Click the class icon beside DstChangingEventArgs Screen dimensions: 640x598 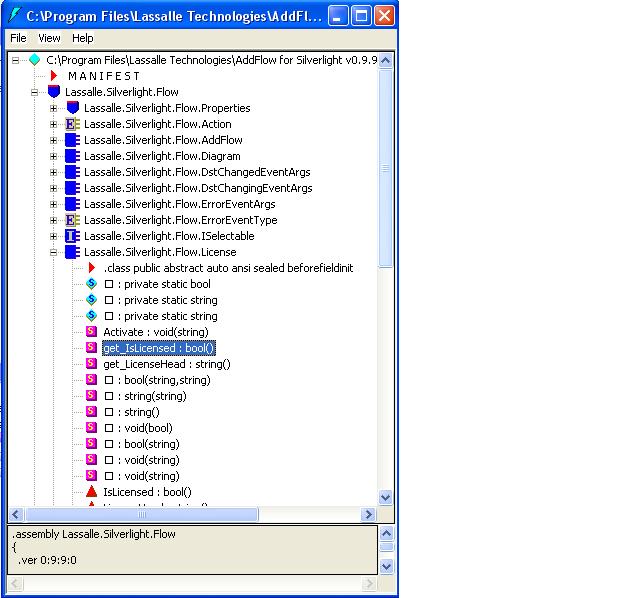click(72, 188)
